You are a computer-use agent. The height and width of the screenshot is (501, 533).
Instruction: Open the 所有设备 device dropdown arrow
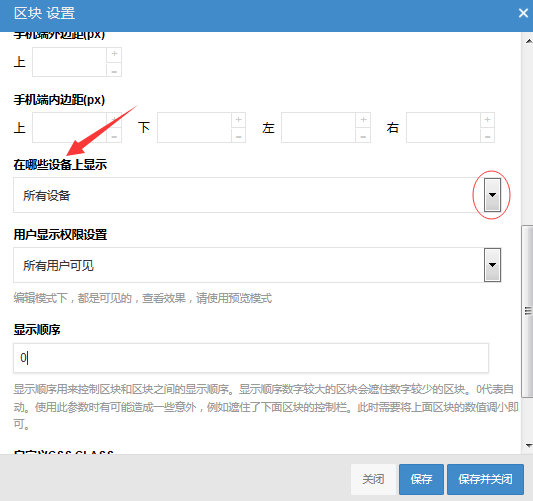click(492, 195)
